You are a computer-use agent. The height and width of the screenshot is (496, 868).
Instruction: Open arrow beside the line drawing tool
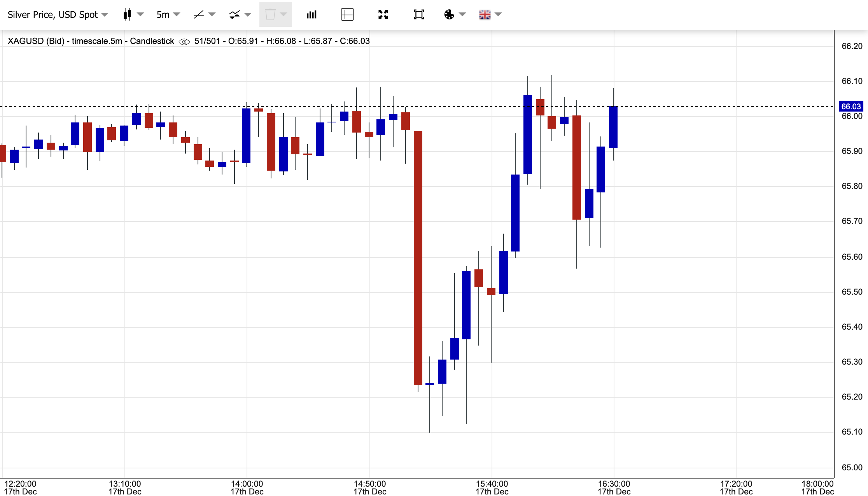pos(212,15)
